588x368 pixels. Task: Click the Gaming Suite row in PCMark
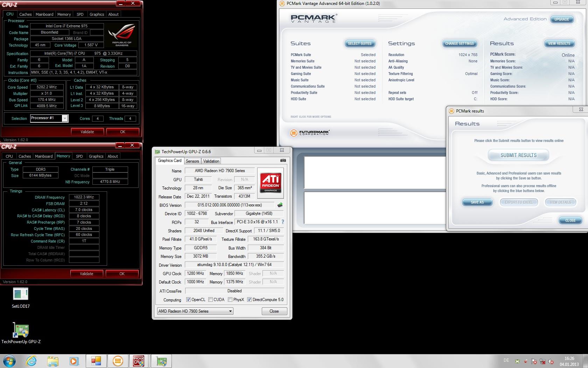[333, 74]
